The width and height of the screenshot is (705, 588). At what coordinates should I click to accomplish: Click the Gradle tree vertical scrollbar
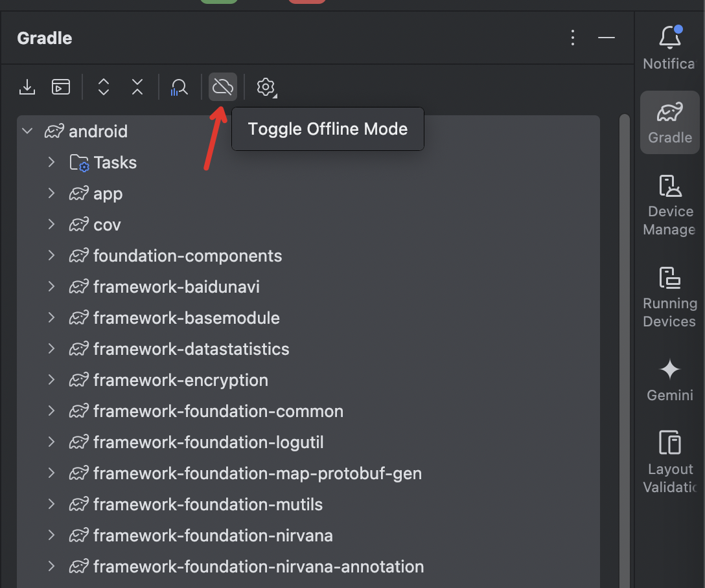click(624, 350)
